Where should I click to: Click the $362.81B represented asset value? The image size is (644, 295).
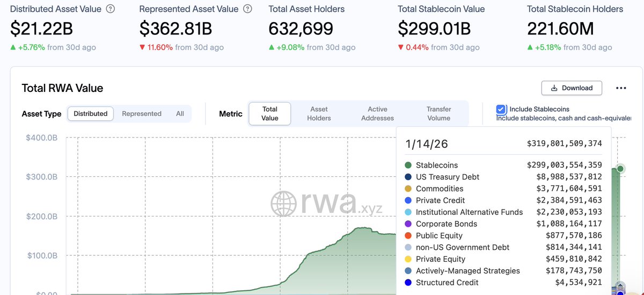pyautogui.click(x=175, y=29)
